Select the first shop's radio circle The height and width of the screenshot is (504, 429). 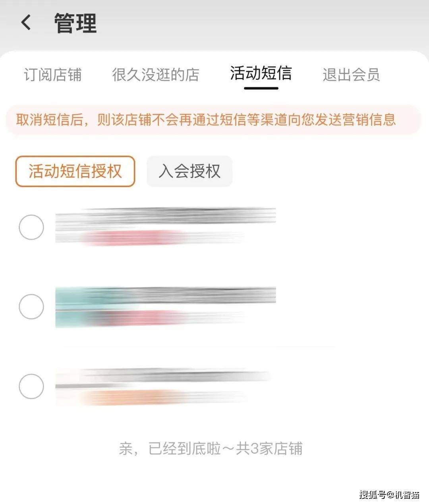(31, 227)
